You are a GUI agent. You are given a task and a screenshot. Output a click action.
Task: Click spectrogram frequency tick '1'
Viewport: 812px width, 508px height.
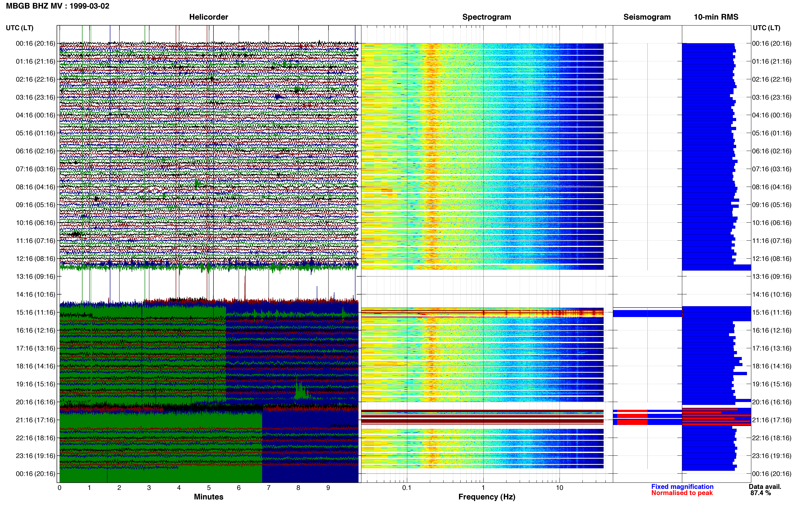click(483, 487)
